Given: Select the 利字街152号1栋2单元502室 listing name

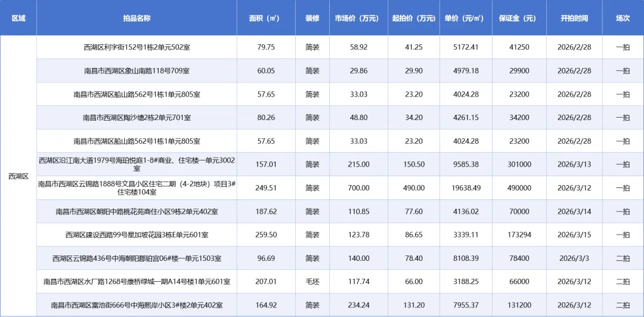Looking at the screenshot, I should 137,47.
